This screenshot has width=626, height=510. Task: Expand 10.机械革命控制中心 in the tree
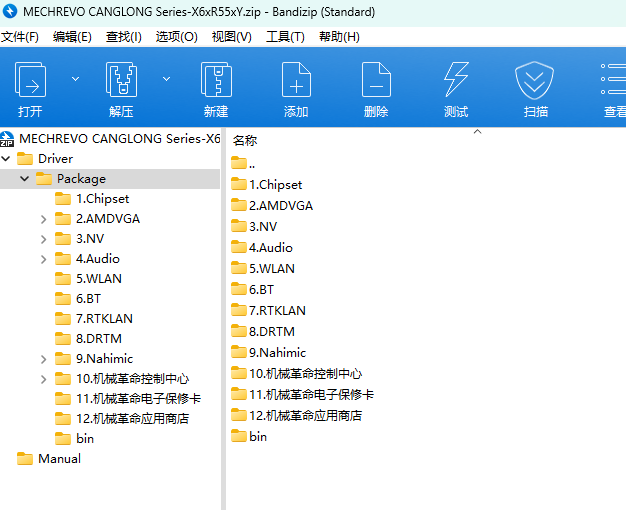click(x=44, y=379)
